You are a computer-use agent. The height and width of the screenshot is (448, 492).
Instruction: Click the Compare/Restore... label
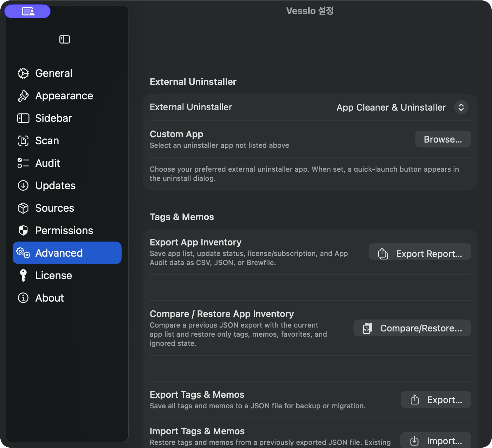tap(421, 328)
